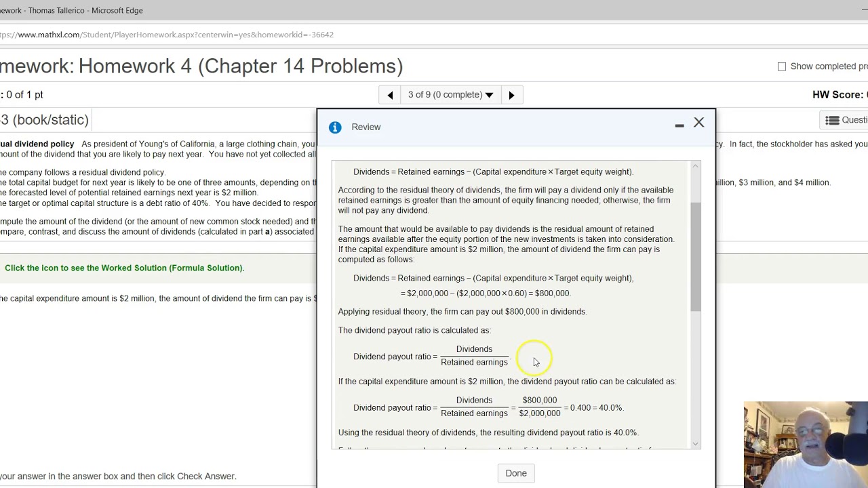The width and height of the screenshot is (868, 488).
Task: Click the '$800,000' numerator in payout ratio formula
Action: pyautogui.click(x=540, y=401)
